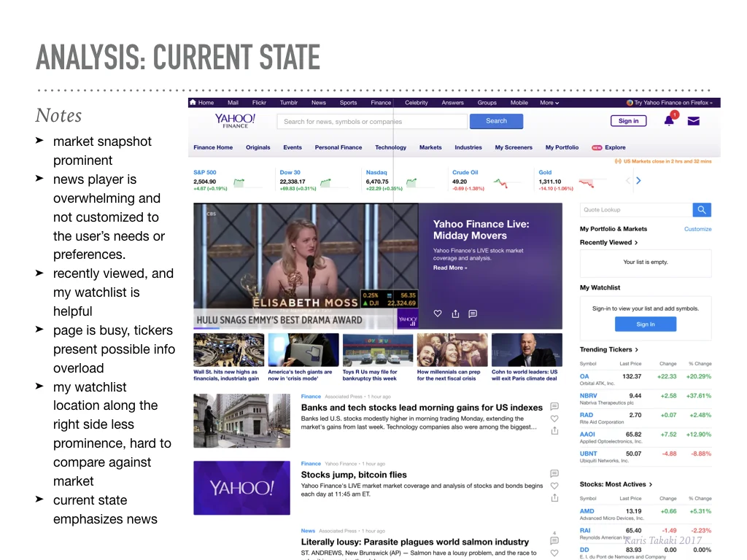Screen dimensions: 747x560
Task: Click the right chevron to see more tickers
Action: coord(638,180)
